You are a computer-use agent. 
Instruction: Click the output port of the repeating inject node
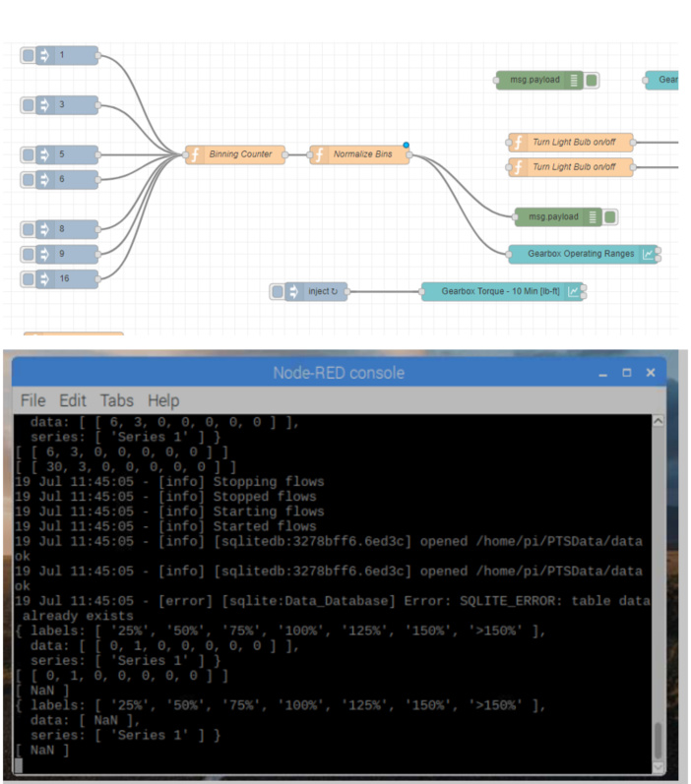[x=347, y=292]
